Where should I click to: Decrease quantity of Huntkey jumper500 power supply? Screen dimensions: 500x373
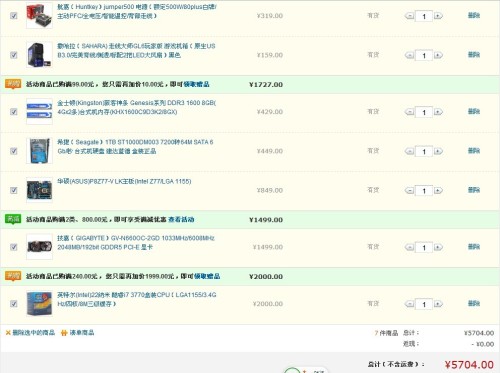pyautogui.click(x=409, y=16)
